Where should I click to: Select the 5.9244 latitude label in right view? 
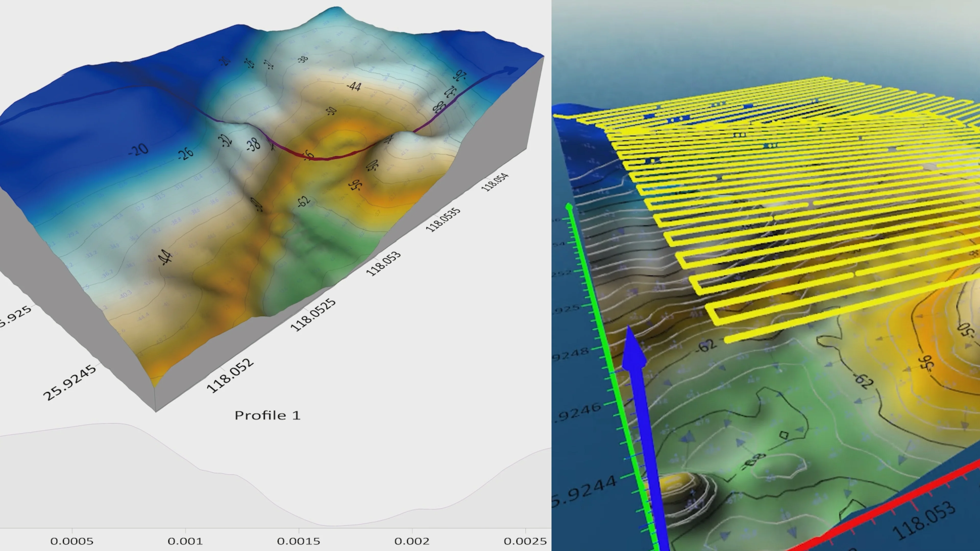tap(584, 492)
